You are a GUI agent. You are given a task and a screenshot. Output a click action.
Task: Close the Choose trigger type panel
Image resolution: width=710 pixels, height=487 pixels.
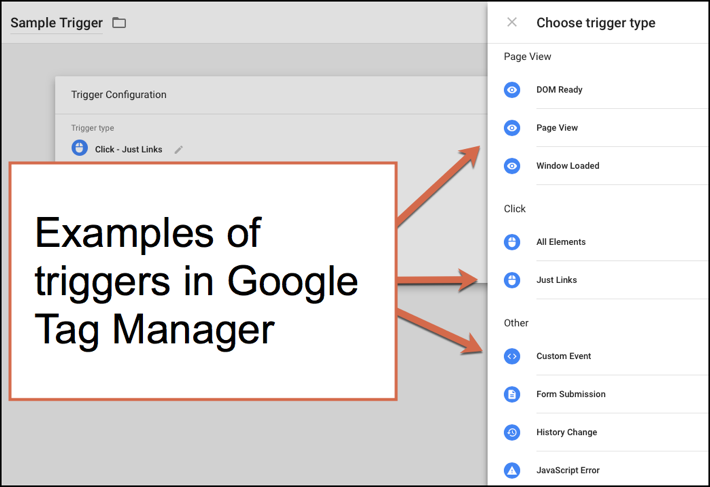click(x=512, y=22)
